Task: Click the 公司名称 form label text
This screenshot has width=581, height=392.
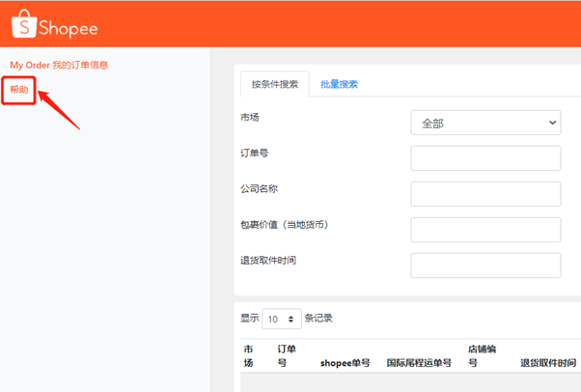Action: coord(259,188)
